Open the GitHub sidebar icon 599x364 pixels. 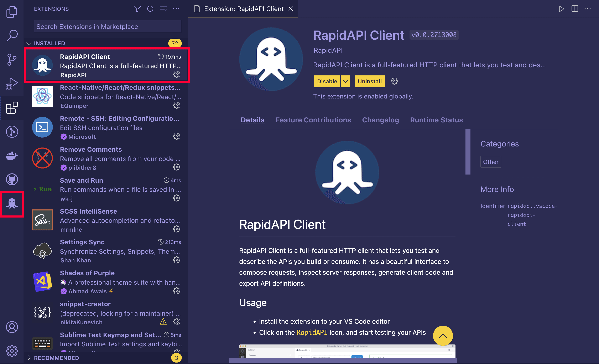click(x=12, y=179)
